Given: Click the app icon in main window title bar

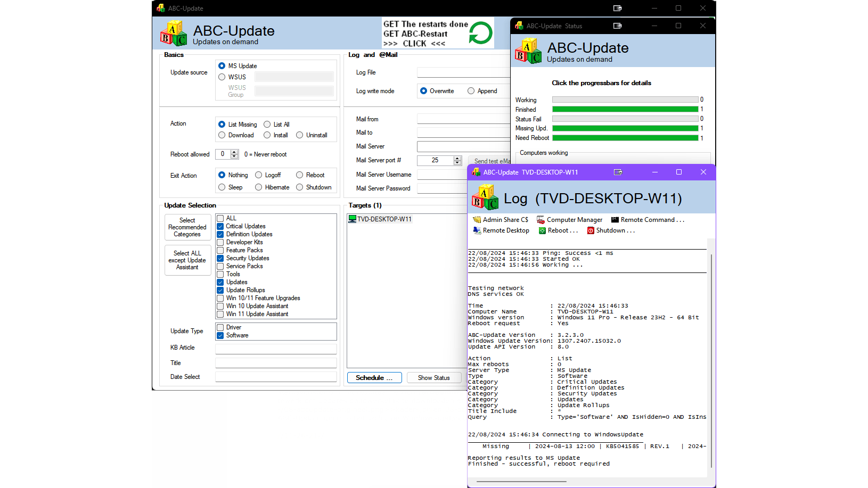Looking at the screenshot, I should tap(161, 8).
